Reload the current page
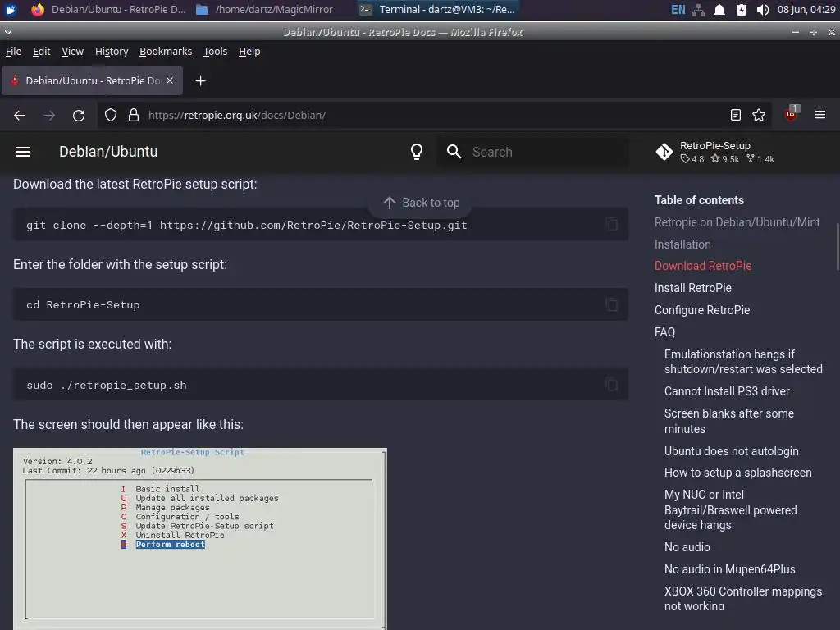This screenshot has width=840, height=630. 79,115
